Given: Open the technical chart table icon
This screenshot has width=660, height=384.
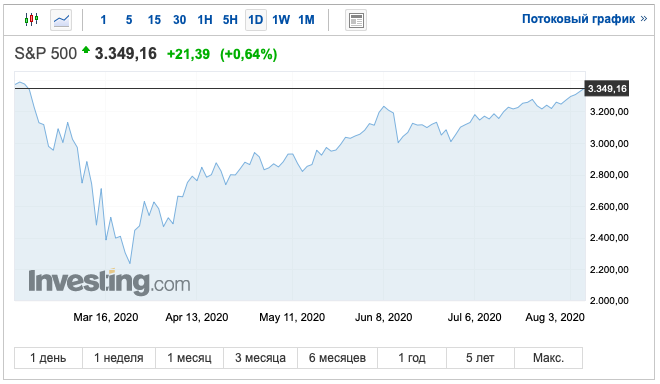Looking at the screenshot, I should (356, 20).
